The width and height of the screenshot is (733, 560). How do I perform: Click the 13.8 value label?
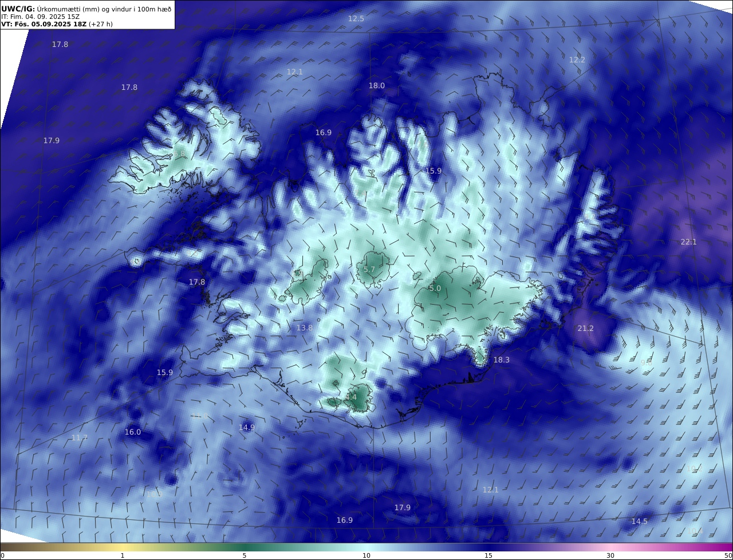click(305, 328)
